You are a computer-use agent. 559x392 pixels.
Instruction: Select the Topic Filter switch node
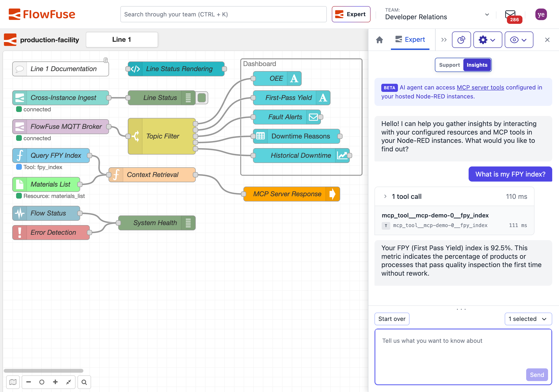tap(162, 136)
